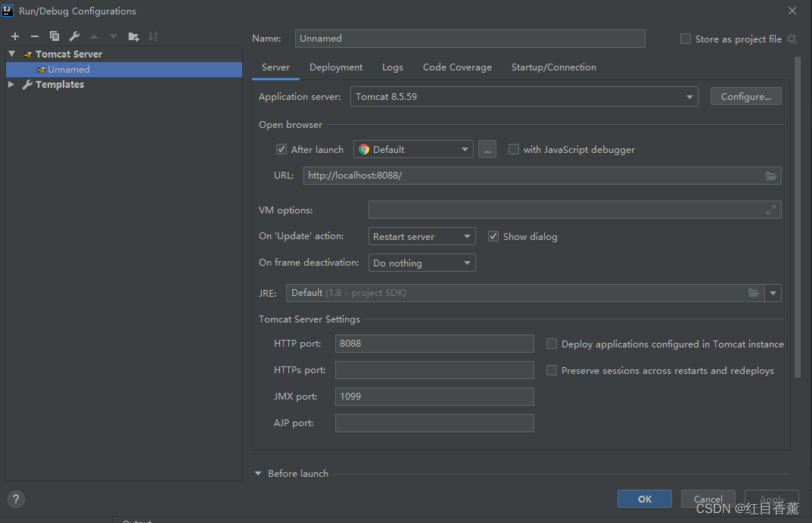Click browser ellipsis button
This screenshot has height=523, width=812.
(487, 149)
